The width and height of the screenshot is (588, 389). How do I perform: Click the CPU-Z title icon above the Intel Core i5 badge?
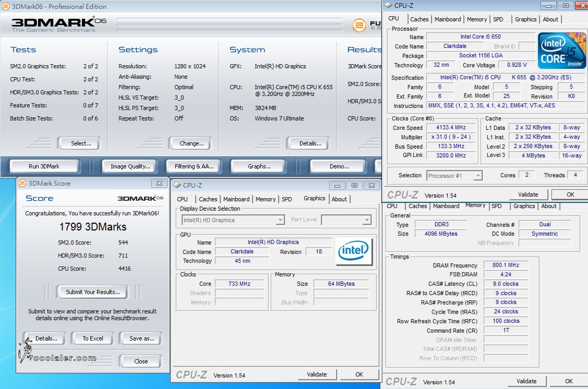point(389,6)
